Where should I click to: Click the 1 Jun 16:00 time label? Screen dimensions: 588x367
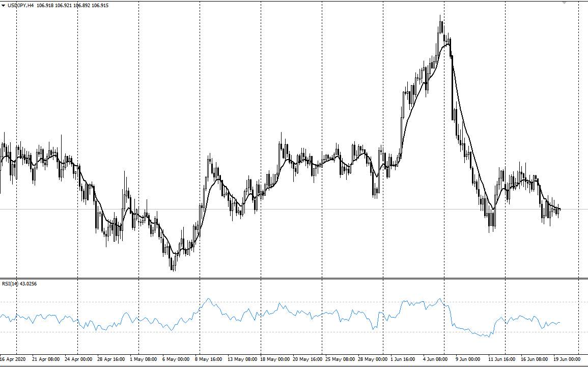click(x=403, y=359)
